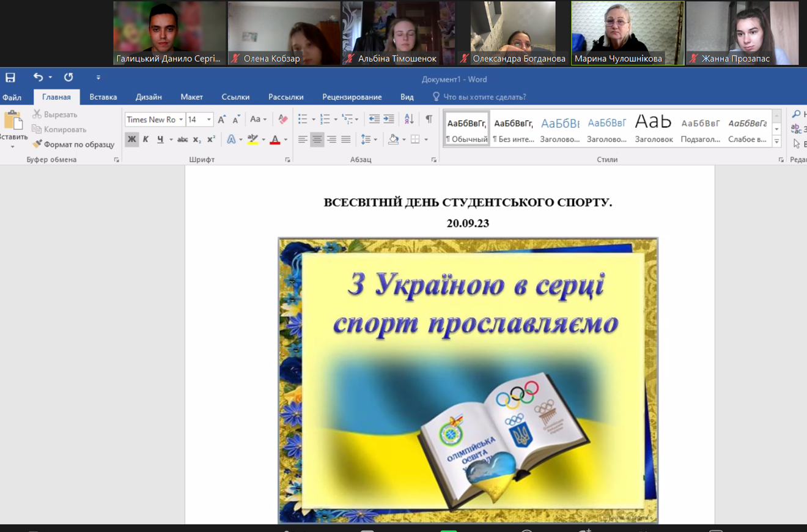Toggle the show paragraph marks ¶ icon
The image size is (807, 532).
(429, 120)
